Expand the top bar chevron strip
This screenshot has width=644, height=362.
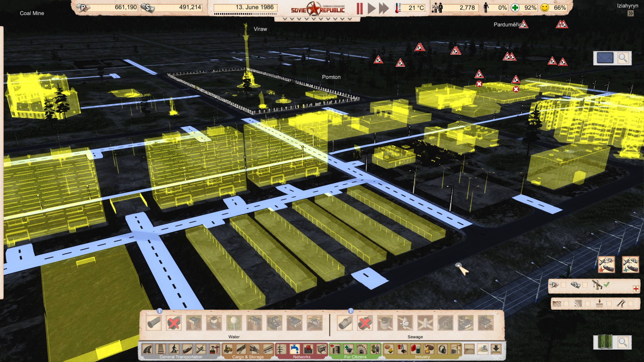317,19
